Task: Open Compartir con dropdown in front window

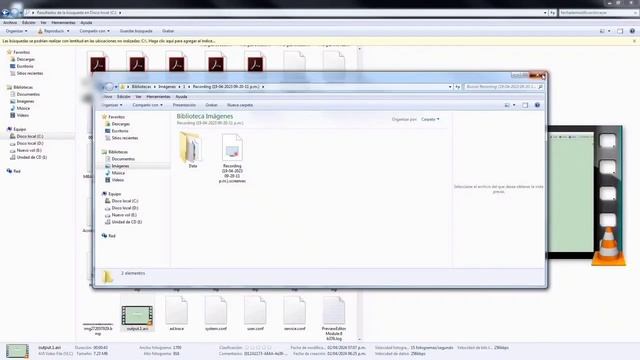Action: [147, 105]
